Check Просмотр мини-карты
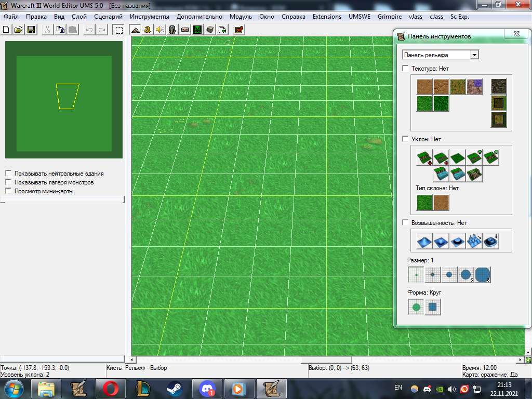Screen dimensions: 532x399 coord(8,191)
